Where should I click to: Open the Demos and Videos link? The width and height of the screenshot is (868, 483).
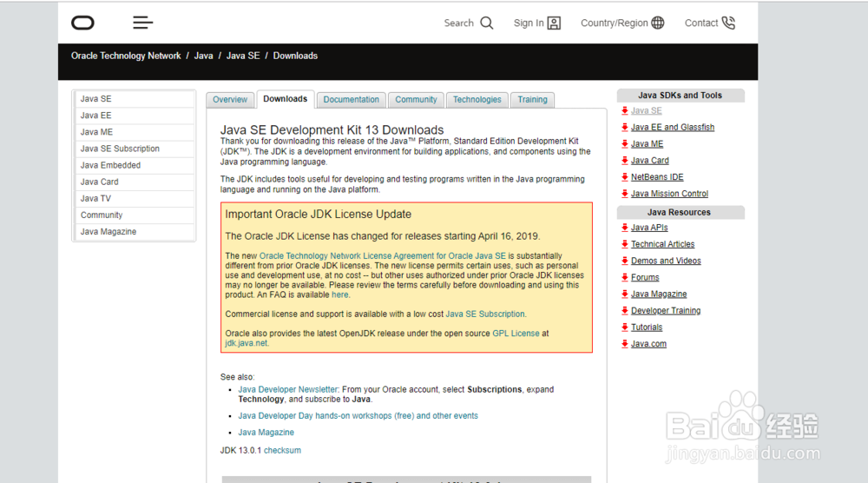(x=666, y=261)
